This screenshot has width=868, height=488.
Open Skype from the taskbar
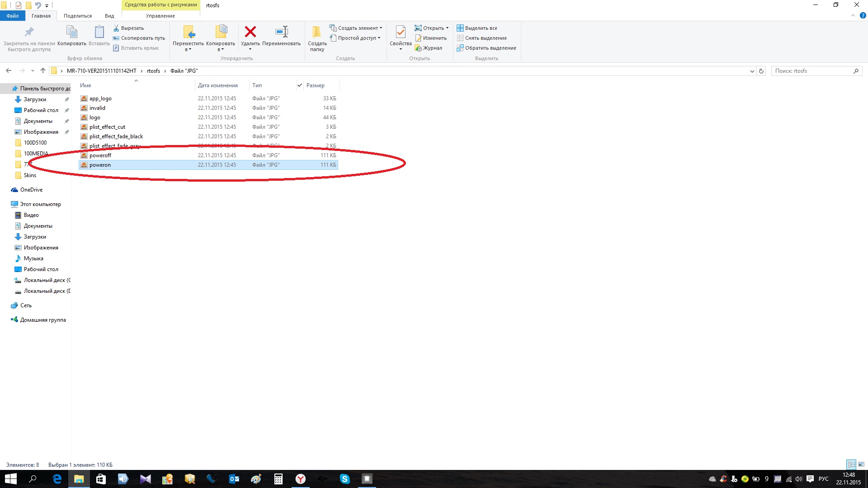coord(344,479)
